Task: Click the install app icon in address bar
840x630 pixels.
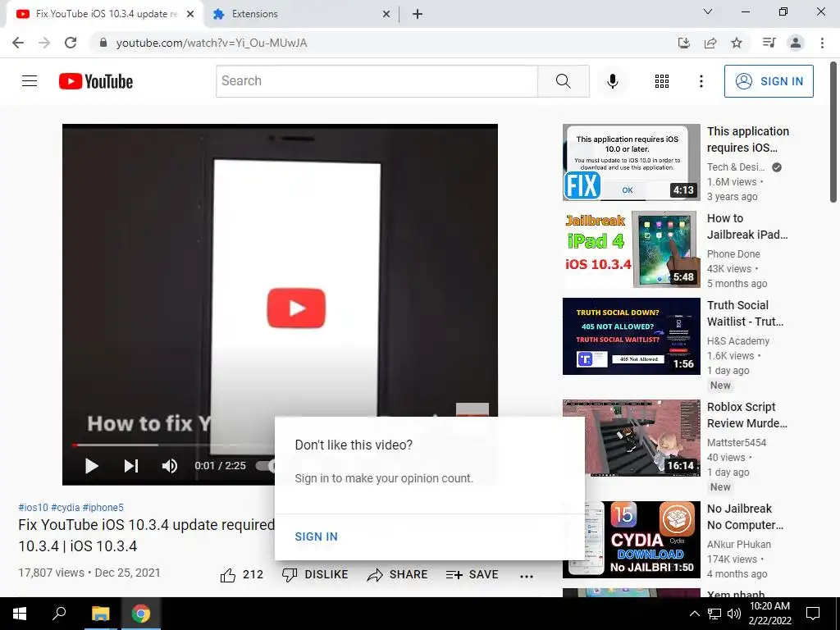Action: (x=683, y=43)
